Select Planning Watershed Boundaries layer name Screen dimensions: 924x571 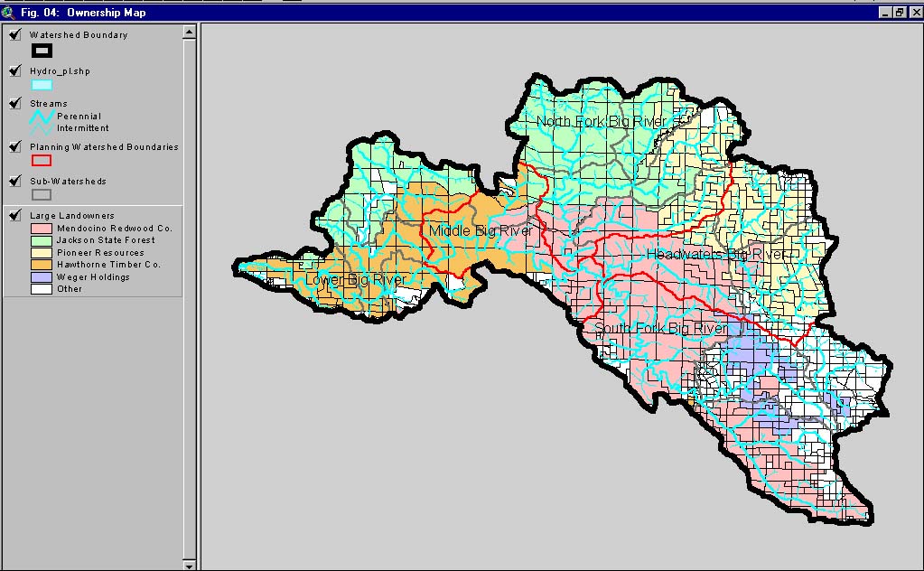[104, 146]
